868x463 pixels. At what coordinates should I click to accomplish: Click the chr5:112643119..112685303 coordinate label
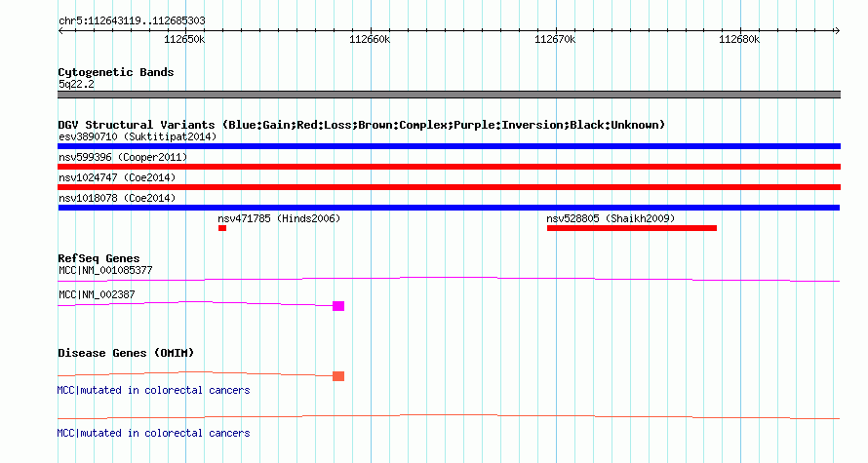pyautogui.click(x=132, y=21)
